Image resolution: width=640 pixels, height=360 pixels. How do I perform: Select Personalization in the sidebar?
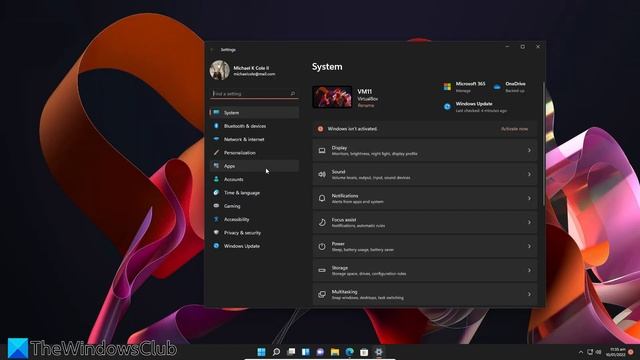(254, 153)
